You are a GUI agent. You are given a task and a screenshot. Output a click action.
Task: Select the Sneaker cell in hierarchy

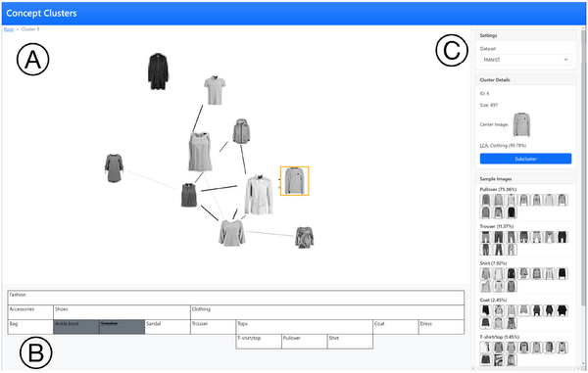coord(122,327)
